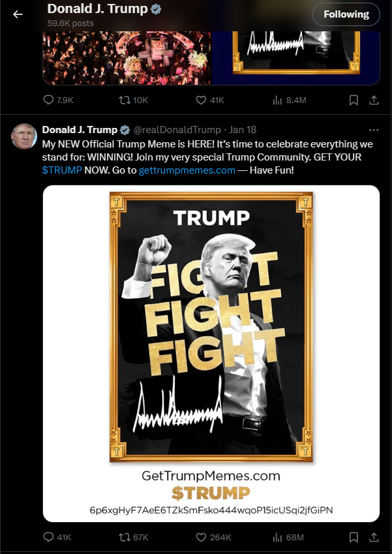Like the post with 264K likes
This screenshot has width=392, height=554.
click(214, 537)
